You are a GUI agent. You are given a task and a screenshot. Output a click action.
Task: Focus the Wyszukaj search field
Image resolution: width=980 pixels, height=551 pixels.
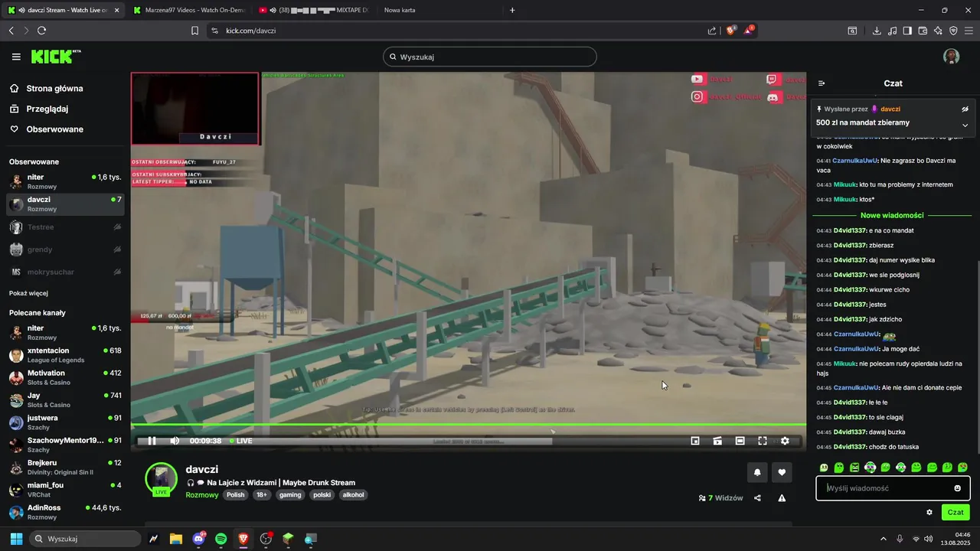(x=490, y=57)
